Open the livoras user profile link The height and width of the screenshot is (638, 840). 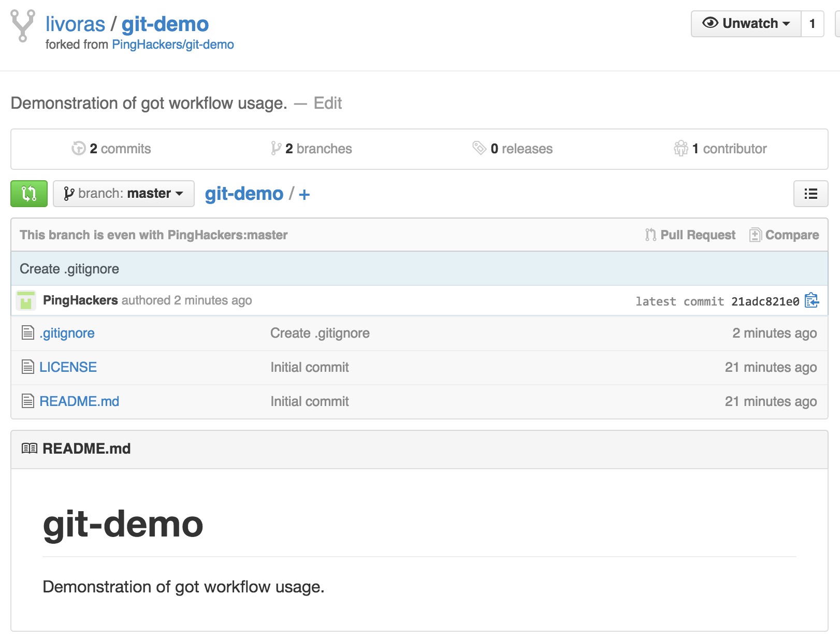pos(75,24)
